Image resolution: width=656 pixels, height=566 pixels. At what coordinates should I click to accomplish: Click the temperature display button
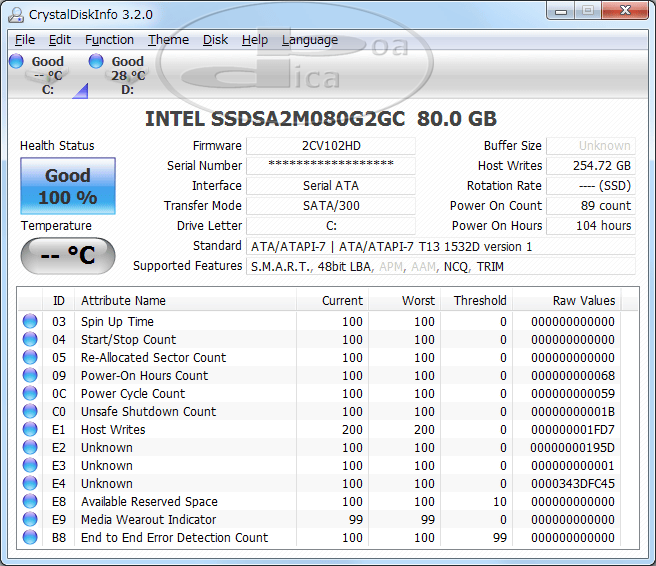coord(68,256)
